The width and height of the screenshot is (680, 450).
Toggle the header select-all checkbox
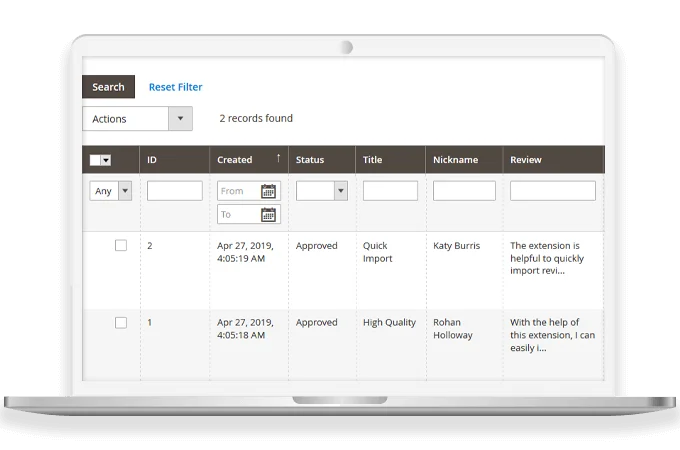96,160
